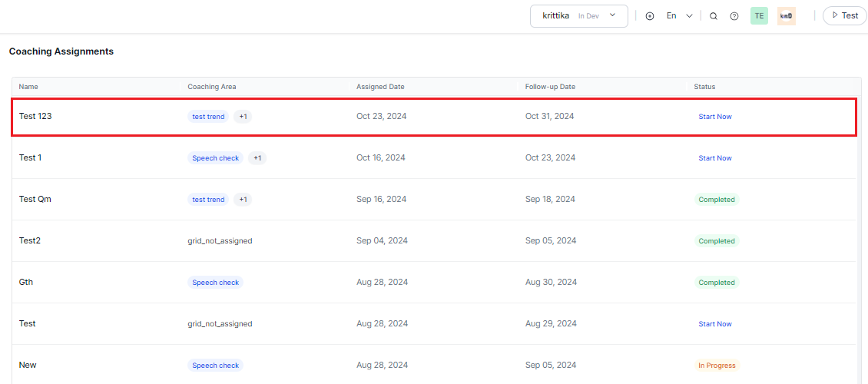Viewport: 868px width, 384px height.
Task: Click the orange organization logo avatar
Action: point(786,16)
